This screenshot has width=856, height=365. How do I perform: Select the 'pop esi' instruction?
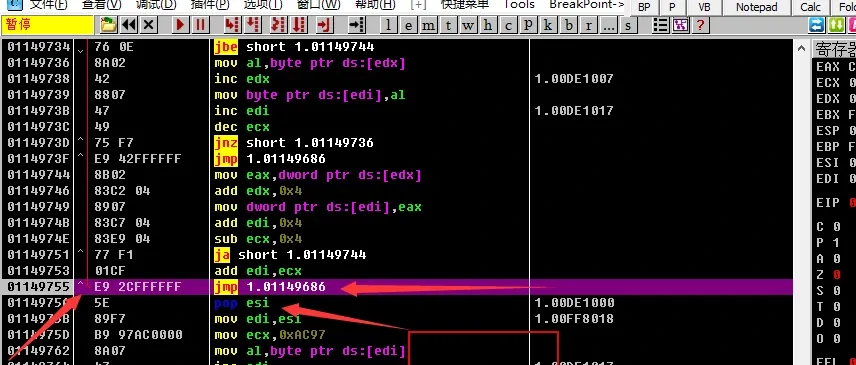point(242,303)
